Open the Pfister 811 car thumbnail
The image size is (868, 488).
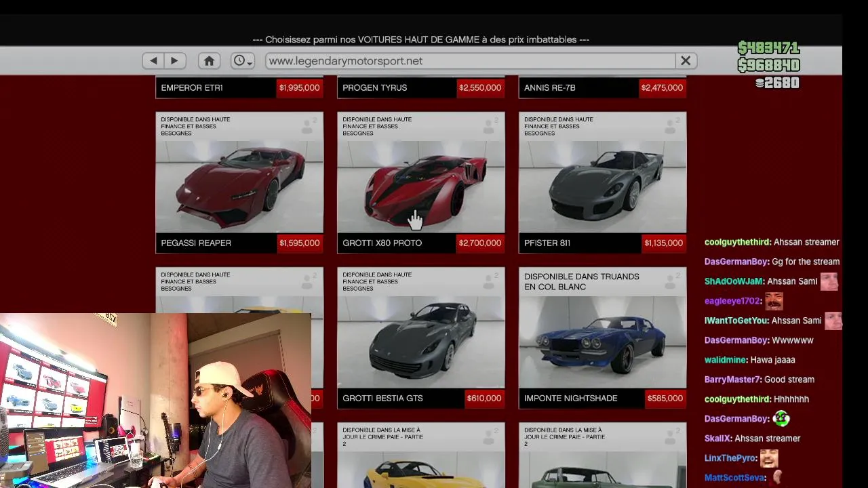point(602,186)
